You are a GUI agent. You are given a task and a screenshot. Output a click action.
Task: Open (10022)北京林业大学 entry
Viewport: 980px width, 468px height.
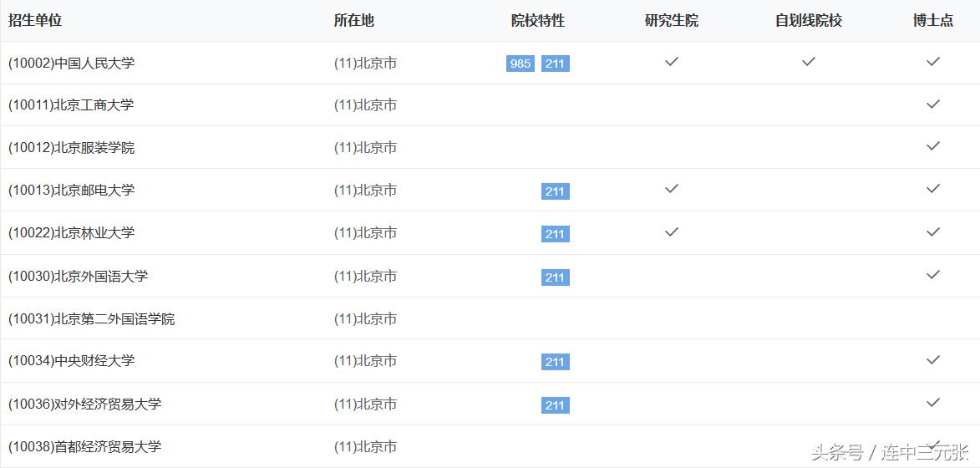pyautogui.click(x=71, y=233)
